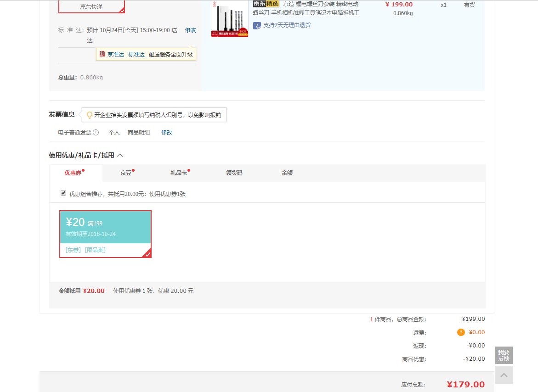Screen dimensions: 538x392
Task: Click the 运费 ¥0.00 value
Action: pyautogui.click(x=477, y=332)
